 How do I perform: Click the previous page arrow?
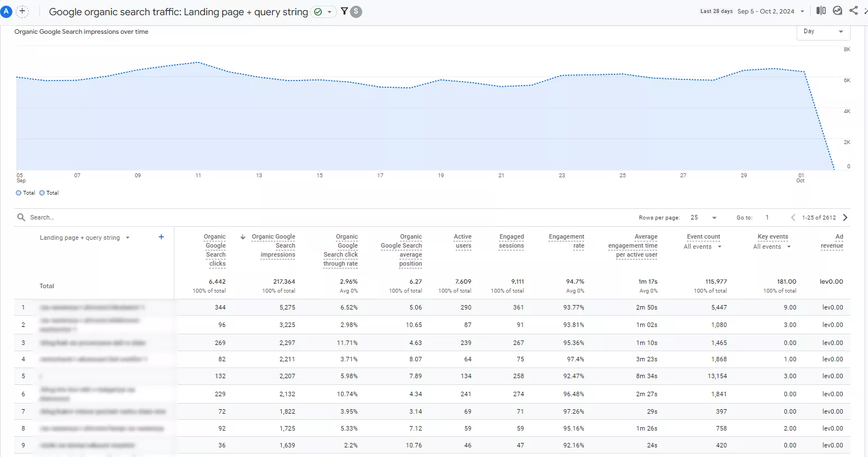coord(793,218)
